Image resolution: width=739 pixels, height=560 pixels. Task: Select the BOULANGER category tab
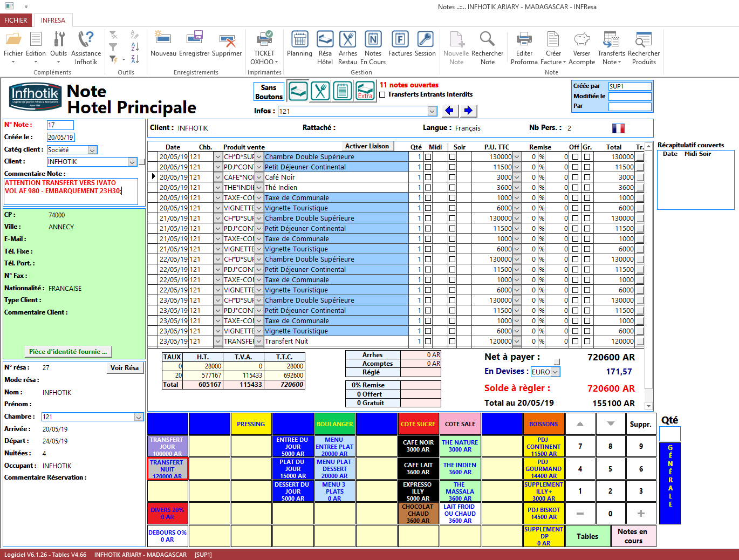click(x=335, y=424)
